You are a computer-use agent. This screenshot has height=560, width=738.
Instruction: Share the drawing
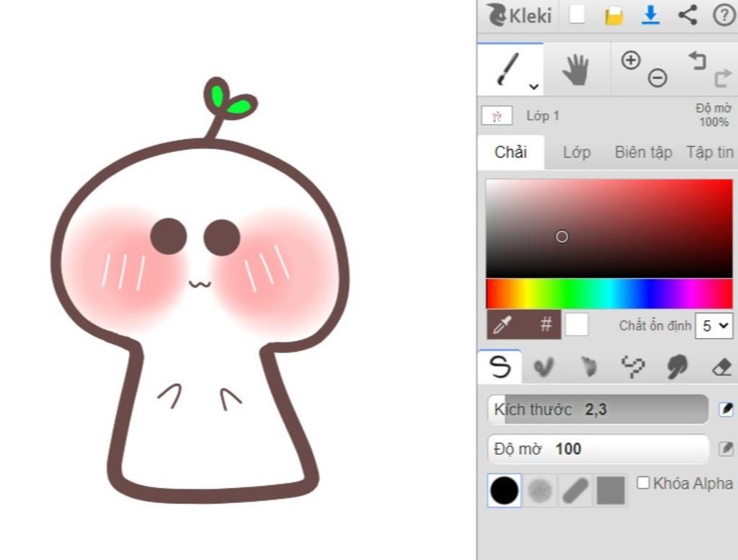(x=688, y=14)
